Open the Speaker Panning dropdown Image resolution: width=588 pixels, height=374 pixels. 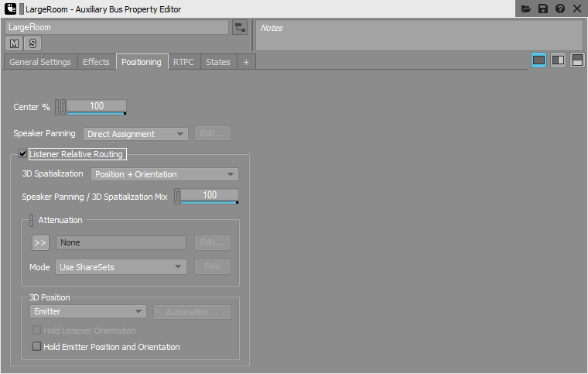click(136, 134)
